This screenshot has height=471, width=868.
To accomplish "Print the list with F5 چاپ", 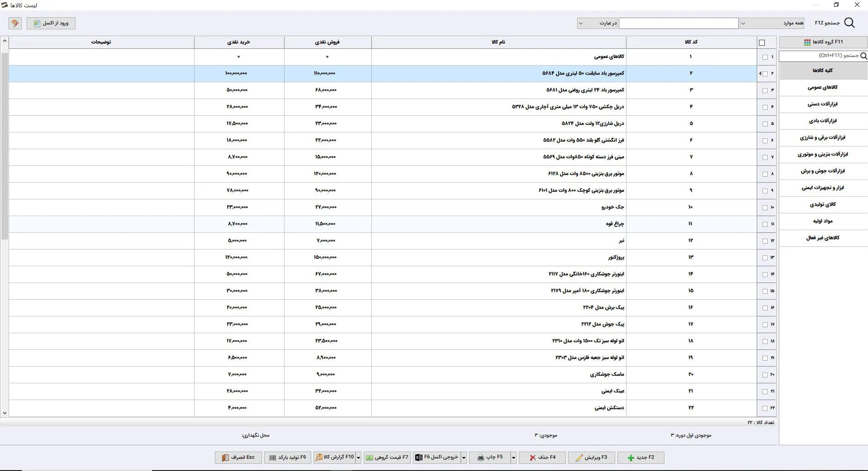I will point(489,457).
